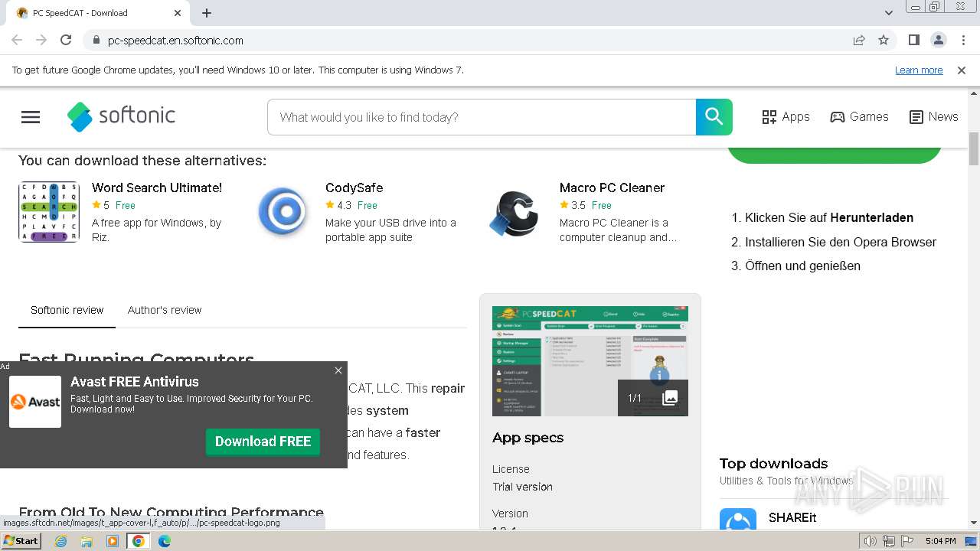Dismiss the Chrome update notification bar
Screen dimensions: 980x551
click(962, 70)
